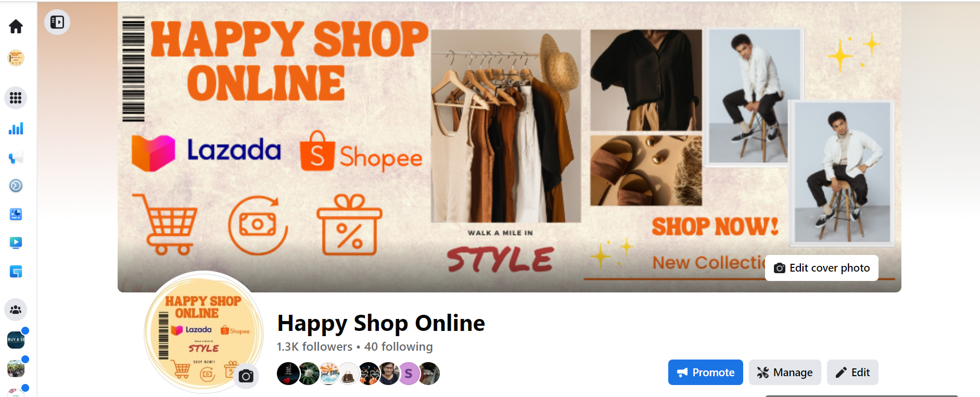The height and width of the screenshot is (397, 980).
Task: Open the Happy Shop Online profile picture
Action: tap(203, 332)
